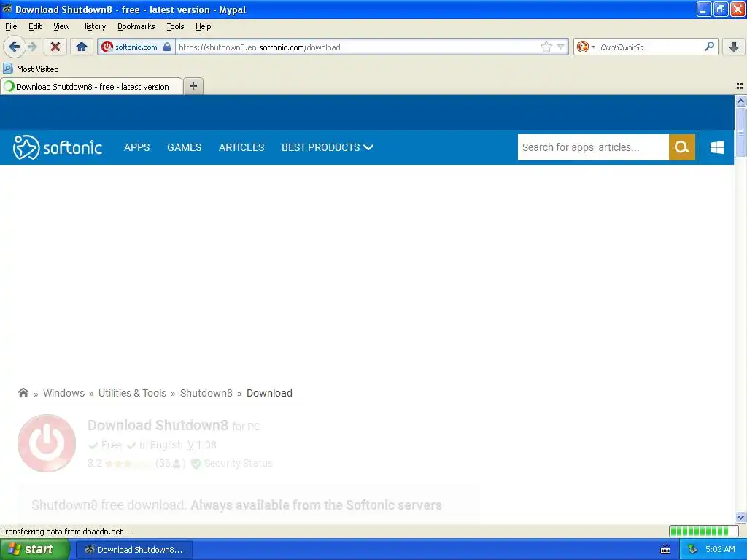This screenshot has height=560, width=747.
Task: Click the Mypal icon in title bar
Action: pos(7,9)
